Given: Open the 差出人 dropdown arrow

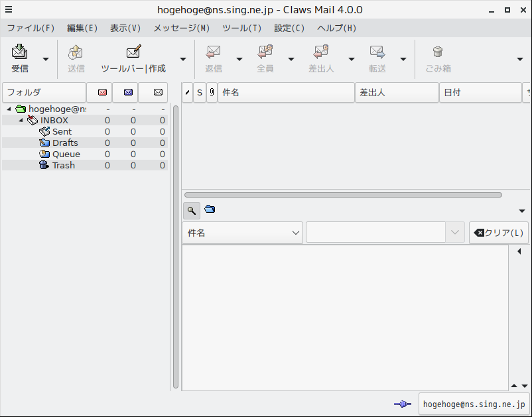Looking at the screenshot, I should click(x=352, y=59).
